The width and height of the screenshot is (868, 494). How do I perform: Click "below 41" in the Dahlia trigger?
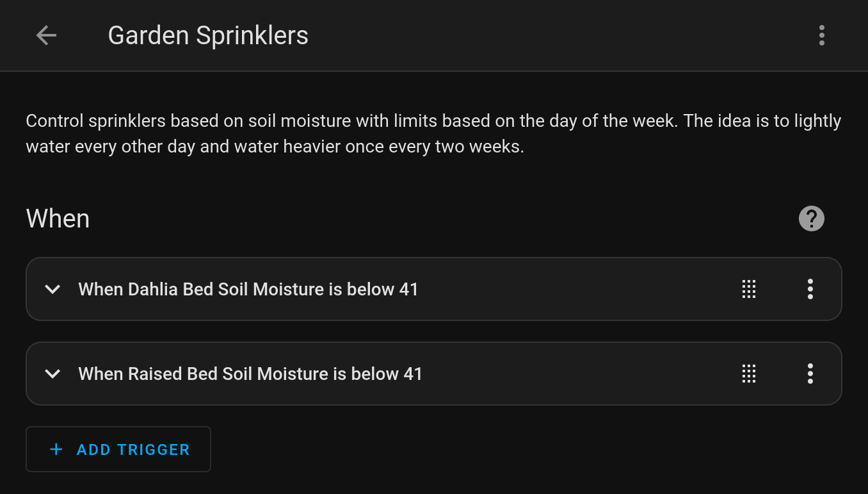[x=382, y=290]
